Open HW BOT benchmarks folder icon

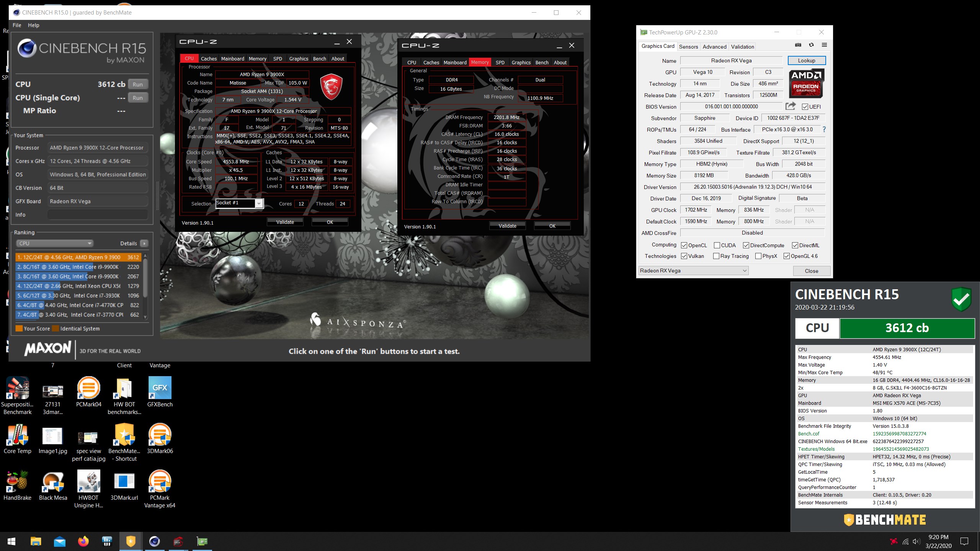pyautogui.click(x=124, y=395)
